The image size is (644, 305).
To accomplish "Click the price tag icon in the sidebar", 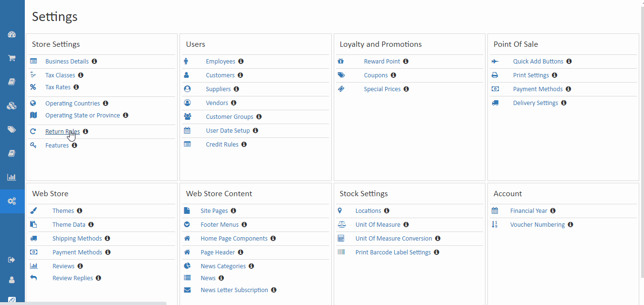I will 12,129.
